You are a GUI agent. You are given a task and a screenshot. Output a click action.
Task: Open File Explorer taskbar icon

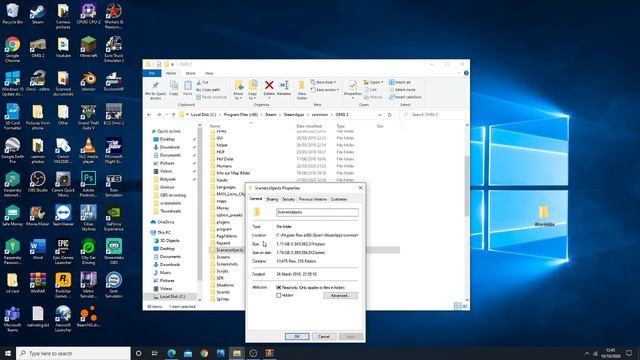(237, 353)
